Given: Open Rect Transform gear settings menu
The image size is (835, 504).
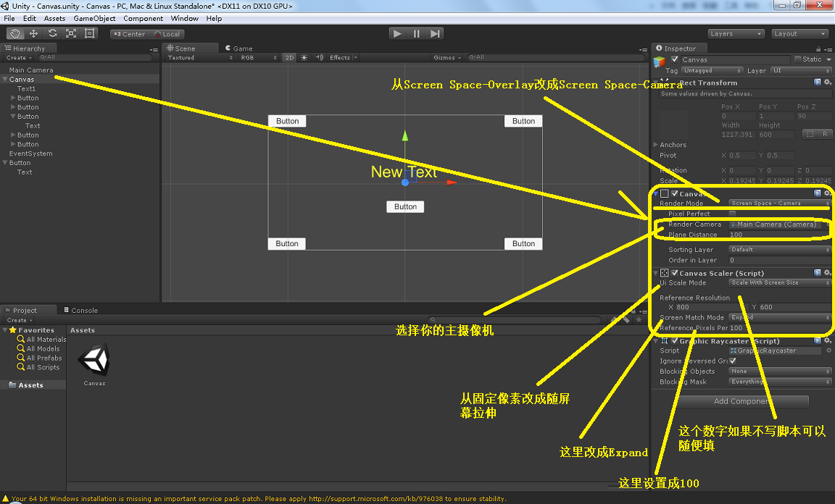Looking at the screenshot, I should [x=827, y=83].
